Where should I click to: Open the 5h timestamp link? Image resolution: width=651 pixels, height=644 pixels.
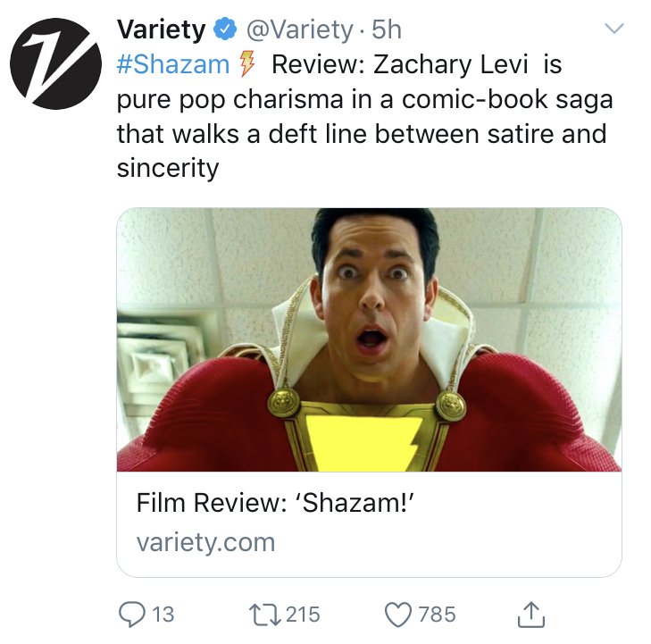point(387,29)
